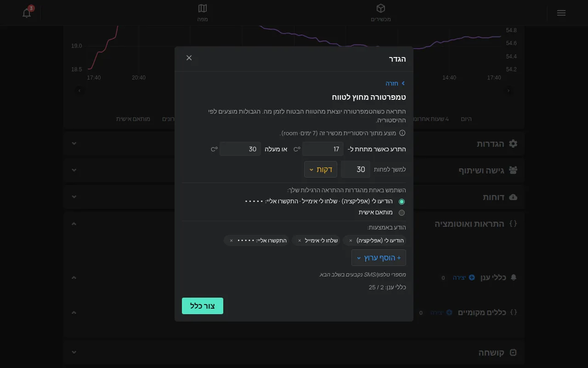588x368 pixels.
Task: Open the hamburger menu icon
Action: click(561, 13)
